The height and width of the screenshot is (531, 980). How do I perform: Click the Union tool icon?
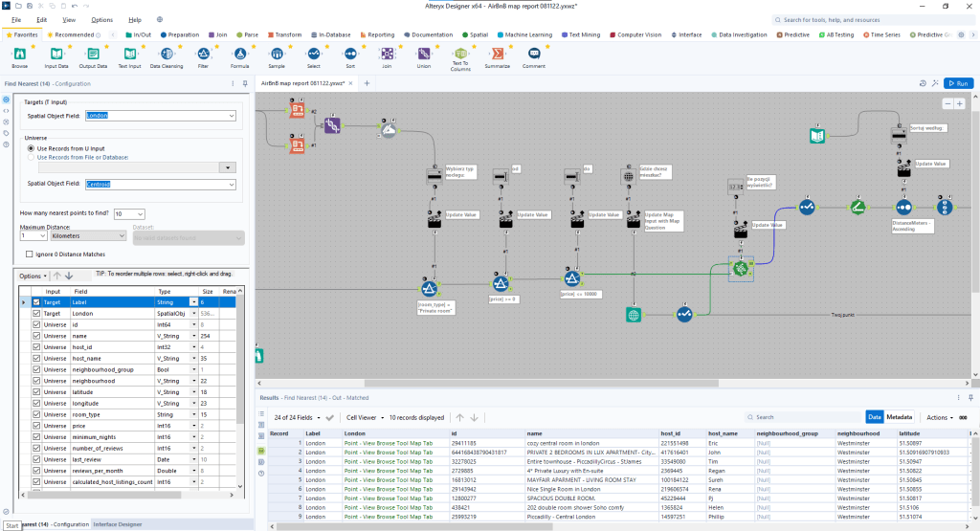click(x=424, y=55)
